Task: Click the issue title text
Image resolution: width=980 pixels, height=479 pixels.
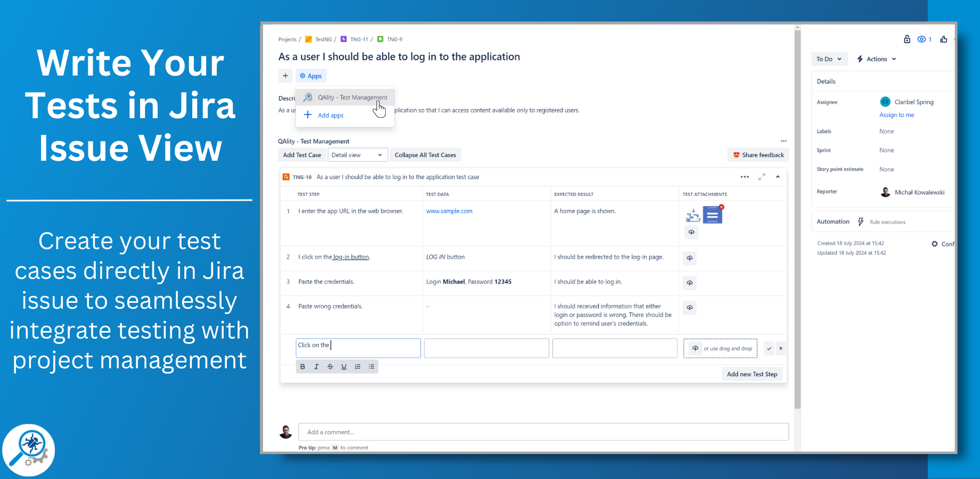Action: pyautogui.click(x=399, y=57)
